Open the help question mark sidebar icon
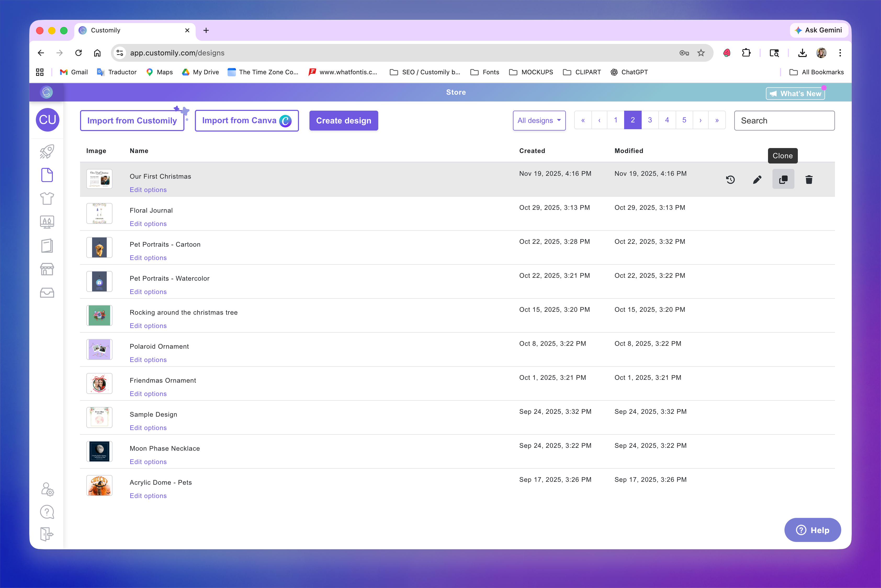881x588 pixels. point(47,512)
